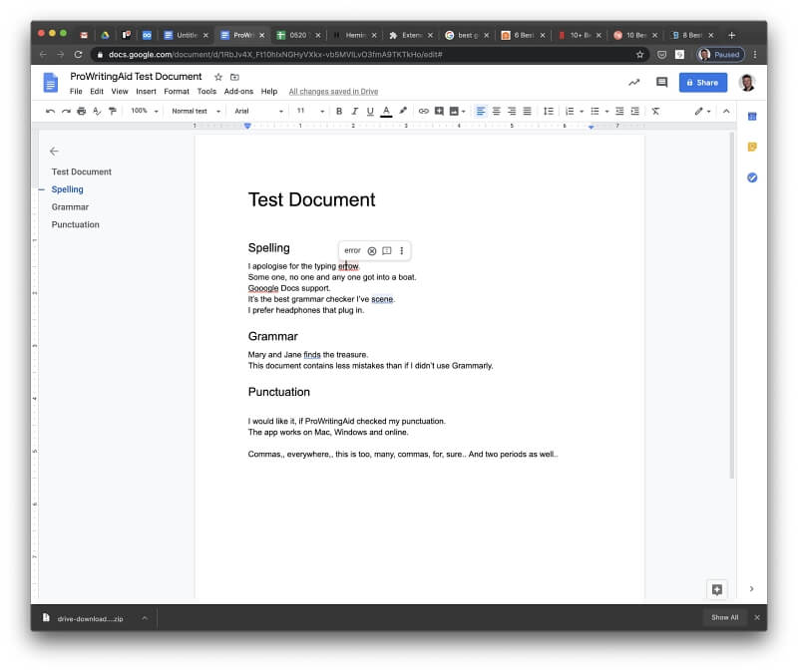Open the Tasks side panel icon
Image resolution: width=798 pixels, height=672 pixels.
[x=752, y=177]
